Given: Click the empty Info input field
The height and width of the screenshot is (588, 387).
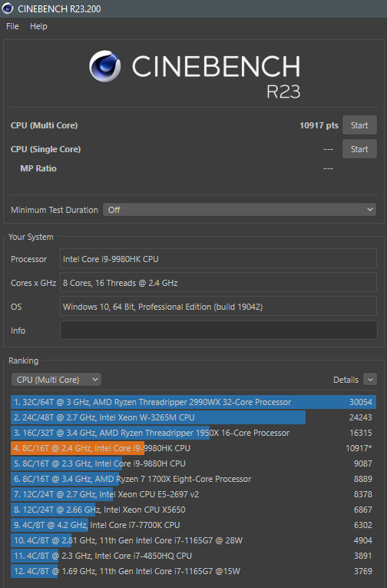Looking at the screenshot, I should (218, 331).
